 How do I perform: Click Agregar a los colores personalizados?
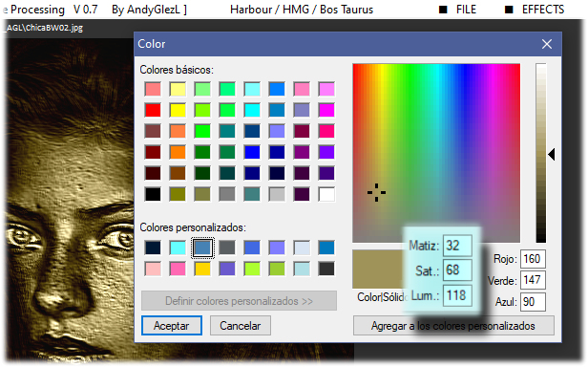(x=453, y=326)
